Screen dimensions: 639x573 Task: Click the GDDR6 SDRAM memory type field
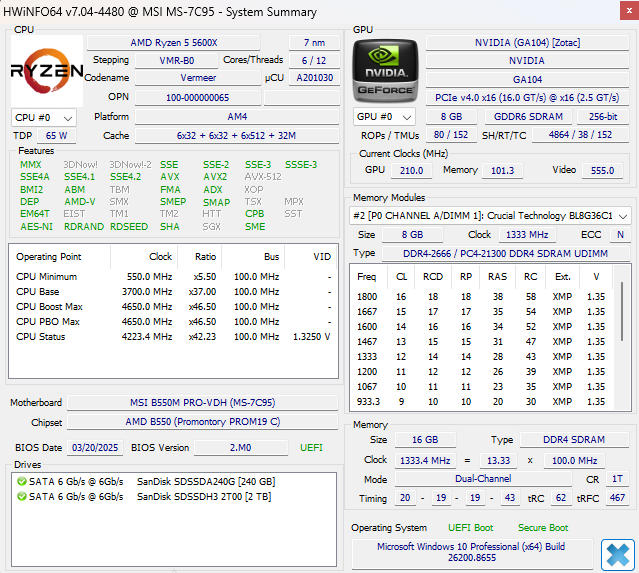528,117
